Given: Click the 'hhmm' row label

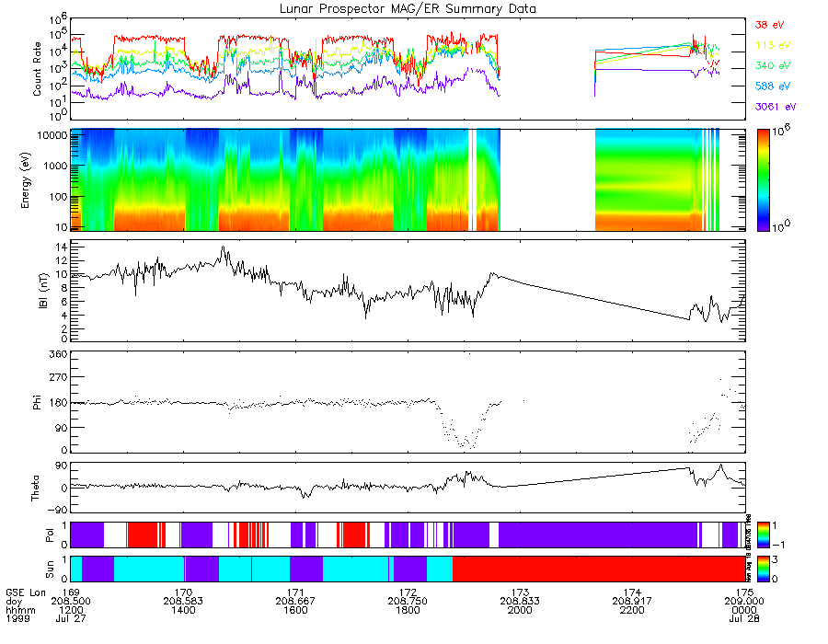Looking at the screenshot, I should coord(20,610).
